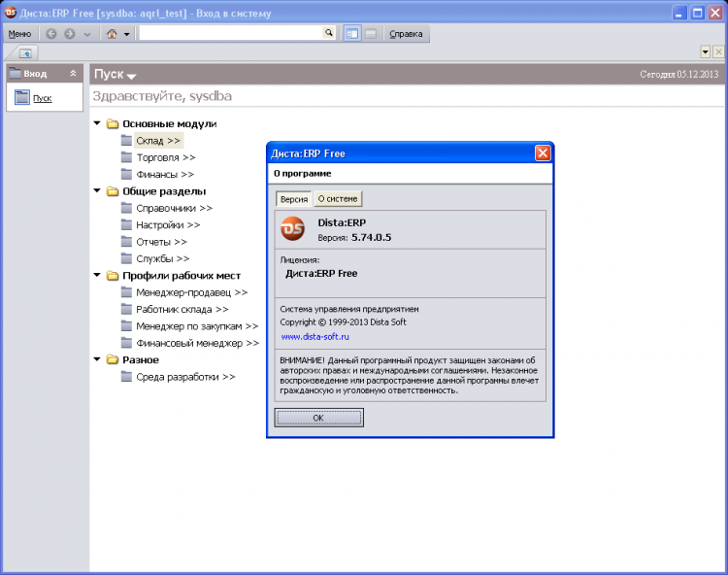
Task: Click the Home icon in toolbar
Action: (x=112, y=33)
